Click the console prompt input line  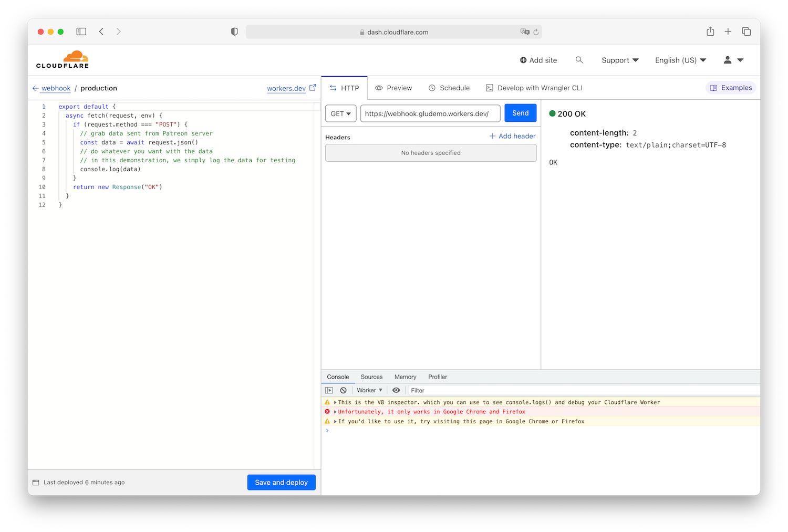coord(541,431)
